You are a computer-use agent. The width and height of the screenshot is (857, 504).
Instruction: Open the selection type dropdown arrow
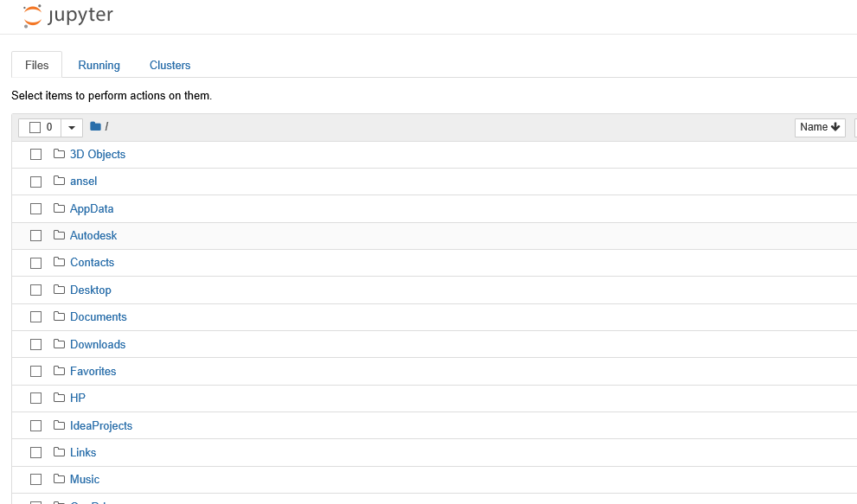coord(72,128)
